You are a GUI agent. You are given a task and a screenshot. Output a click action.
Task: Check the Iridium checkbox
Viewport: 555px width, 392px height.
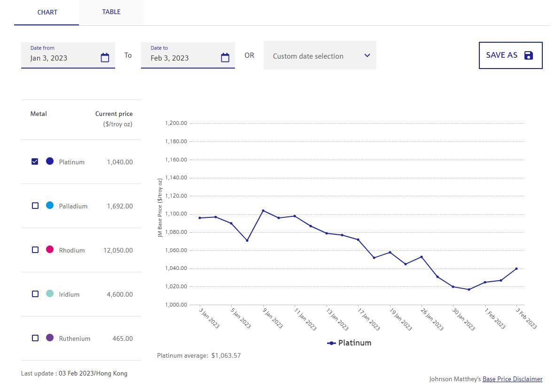[35, 294]
